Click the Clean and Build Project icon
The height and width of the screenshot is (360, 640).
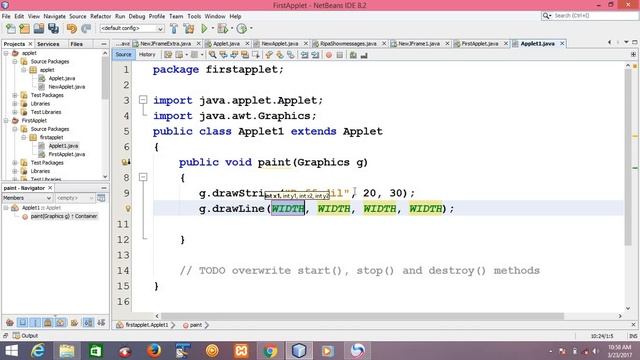point(189,29)
